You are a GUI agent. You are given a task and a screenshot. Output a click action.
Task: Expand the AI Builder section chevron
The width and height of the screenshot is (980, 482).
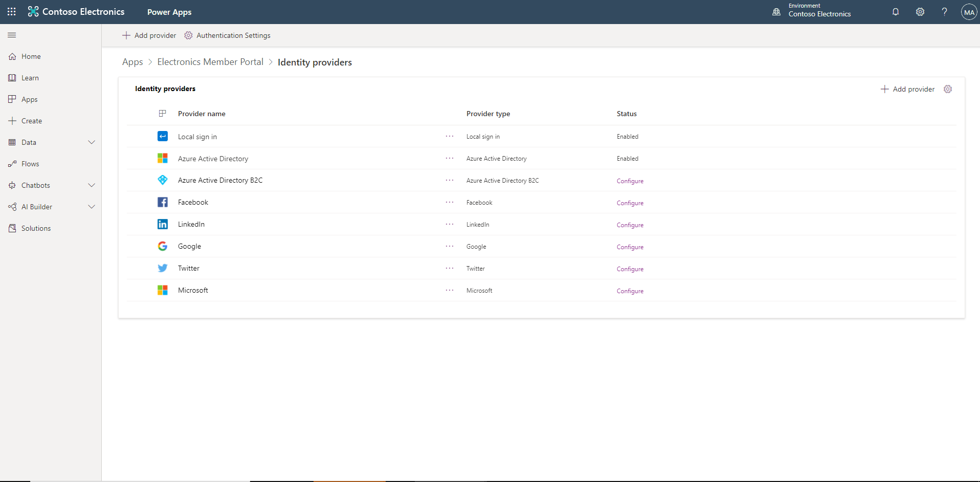pos(92,207)
